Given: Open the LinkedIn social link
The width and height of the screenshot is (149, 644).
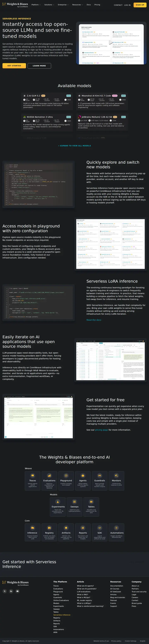Looking at the screenshot, I should pos(11,591).
